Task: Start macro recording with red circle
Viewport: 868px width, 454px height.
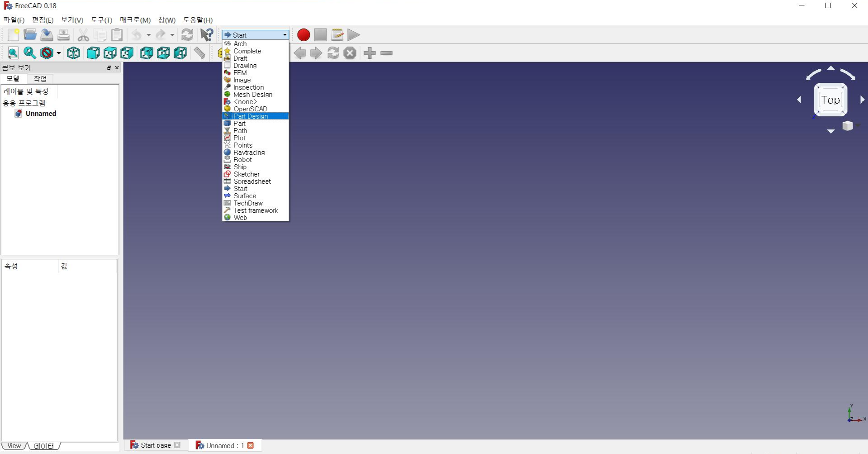Action: [304, 35]
